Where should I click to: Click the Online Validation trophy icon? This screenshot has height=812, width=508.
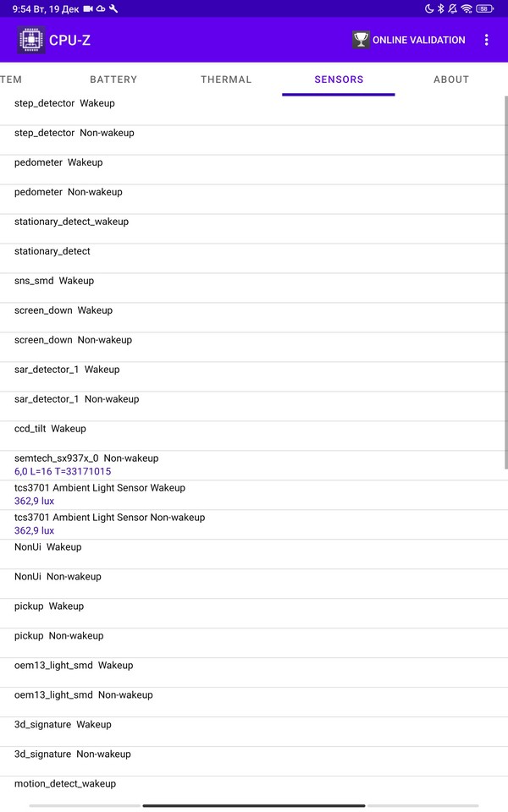[361, 40]
